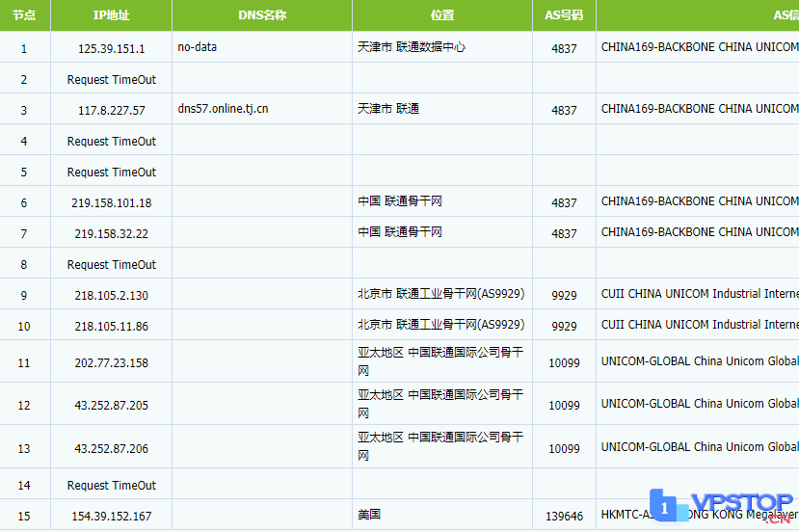Click 亚太地区 location in row 12
799x532 pixels.
point(440,404)
